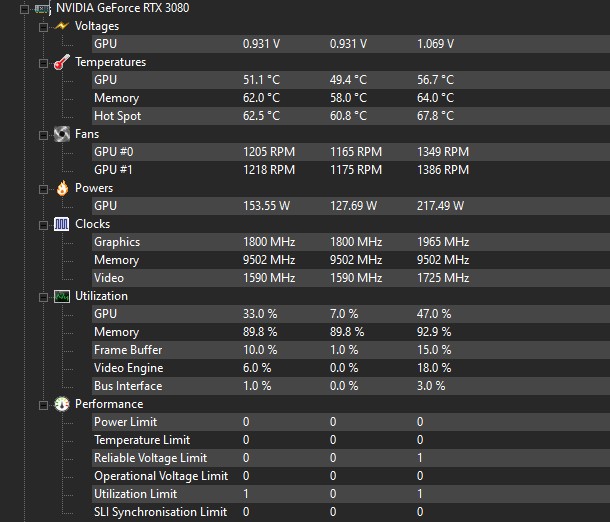This screenshot has height=522, width=610.
Task: Click the 64.0 °C memory temperature value
Action: tap(435, 98)
